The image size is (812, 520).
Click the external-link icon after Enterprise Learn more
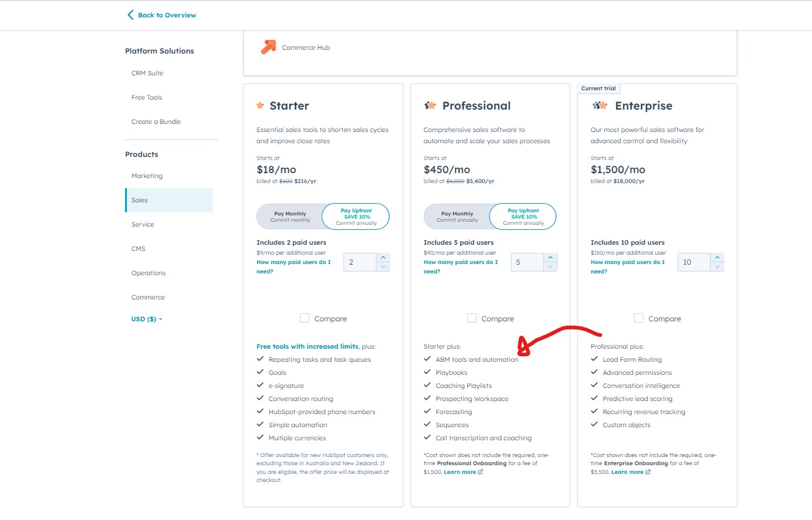click(647, 471)
